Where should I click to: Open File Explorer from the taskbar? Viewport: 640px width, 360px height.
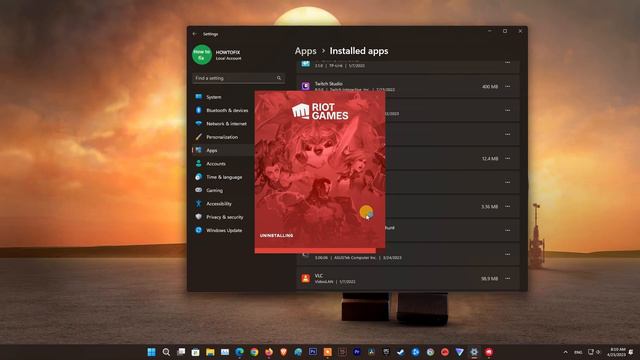[210, 352]
